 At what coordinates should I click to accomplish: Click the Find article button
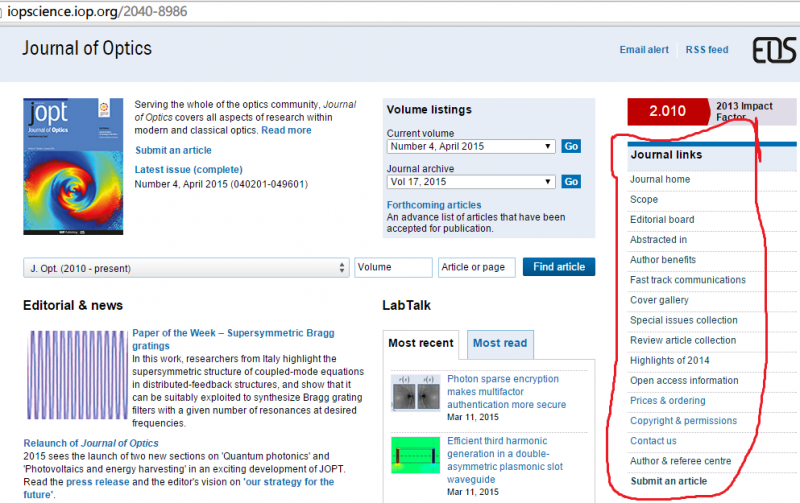[x=559, y=267]
